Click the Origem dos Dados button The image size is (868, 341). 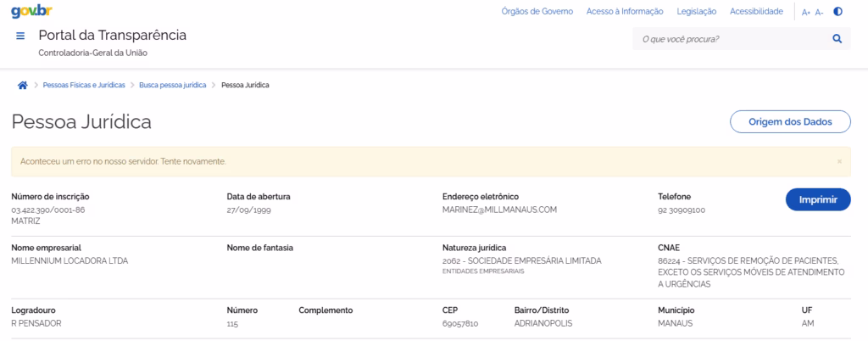[790, 122]
